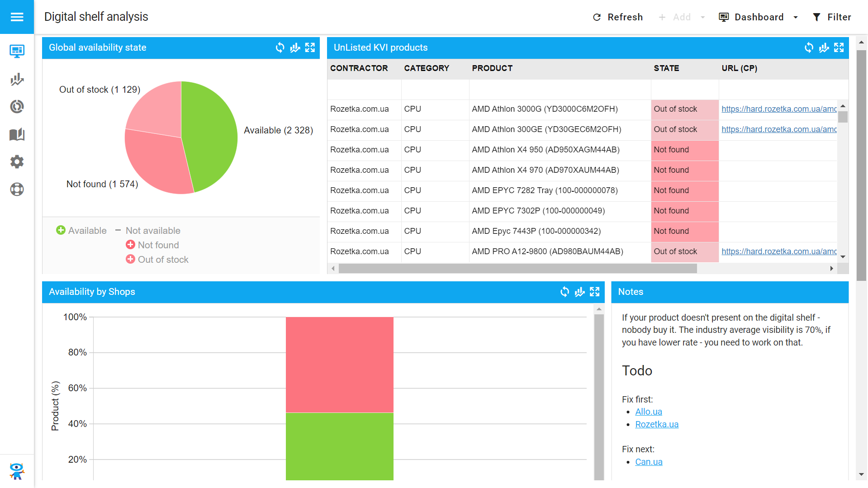The height and width of the screenshot is (488, 868).
Task: Click the green Available pie slice
Action: 210,136
